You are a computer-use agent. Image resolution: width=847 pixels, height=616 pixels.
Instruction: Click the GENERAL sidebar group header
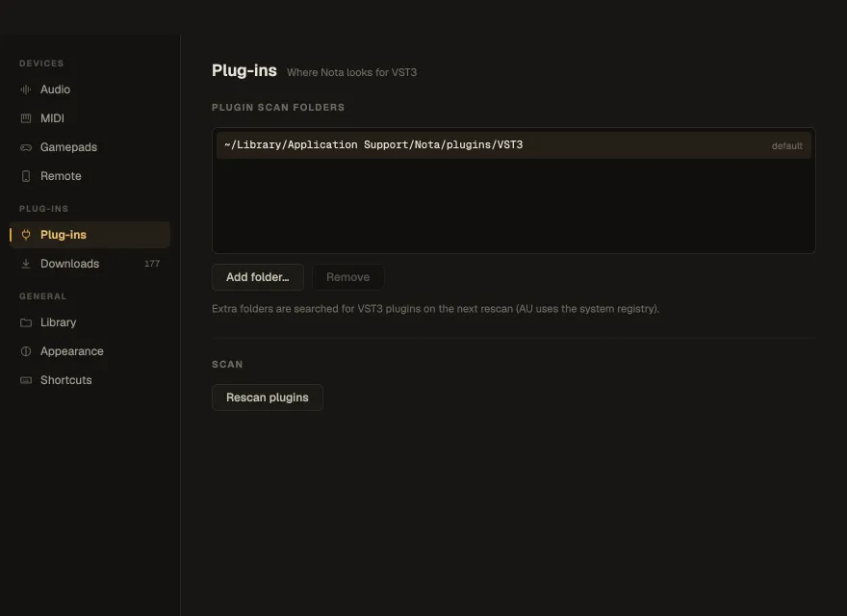click(42, 296)
